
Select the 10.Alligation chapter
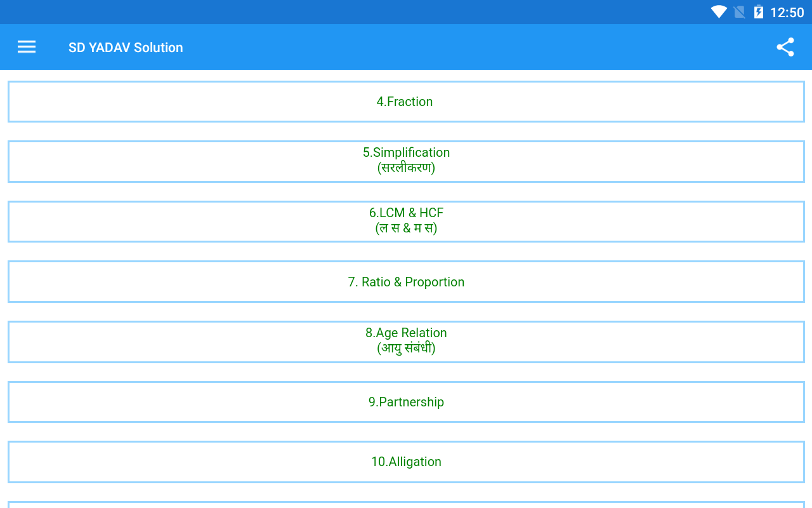406,462
